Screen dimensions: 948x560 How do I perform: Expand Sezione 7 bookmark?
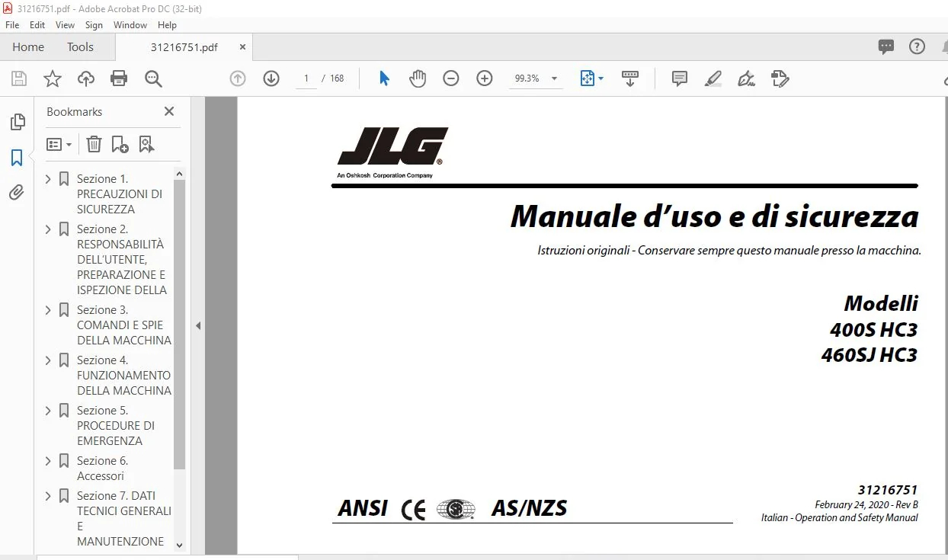[48, 496]
